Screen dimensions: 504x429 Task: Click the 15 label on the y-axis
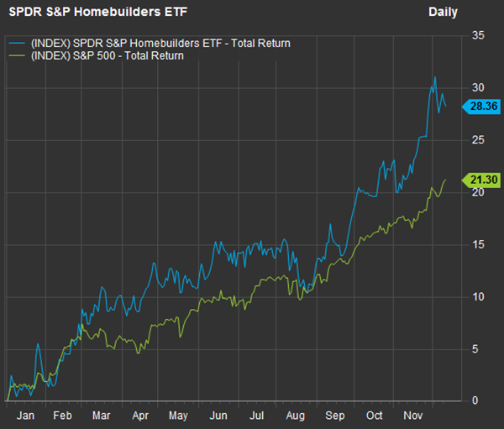pos(478,244)
